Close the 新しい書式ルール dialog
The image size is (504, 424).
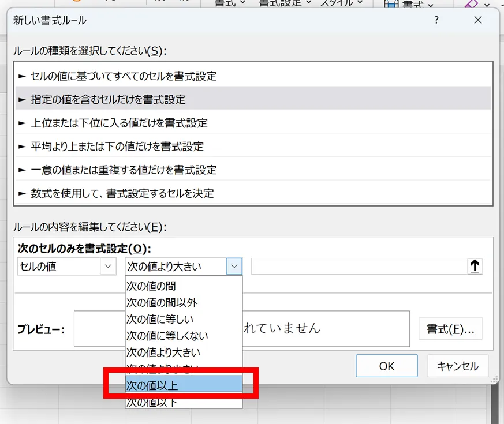(x=477, y=20)
